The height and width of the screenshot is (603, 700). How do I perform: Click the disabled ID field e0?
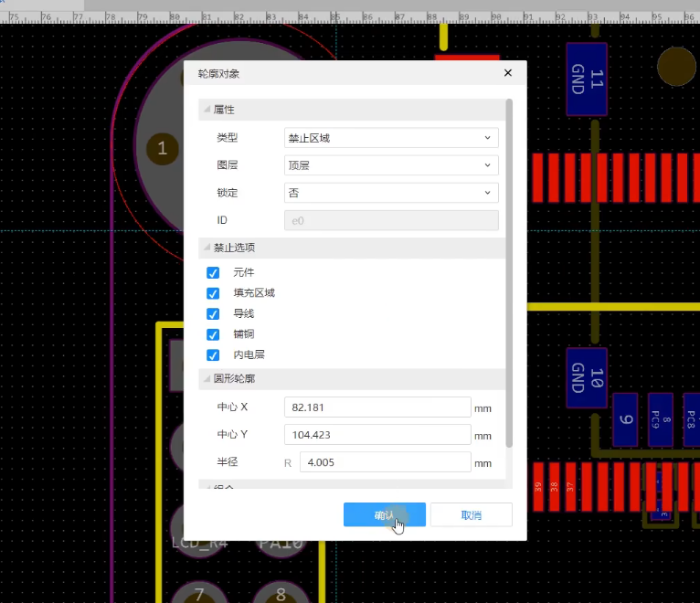point(391,220)
